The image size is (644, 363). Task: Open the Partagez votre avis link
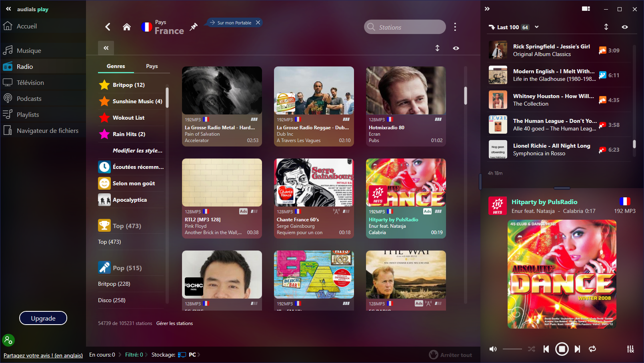[x=43, y=355]
